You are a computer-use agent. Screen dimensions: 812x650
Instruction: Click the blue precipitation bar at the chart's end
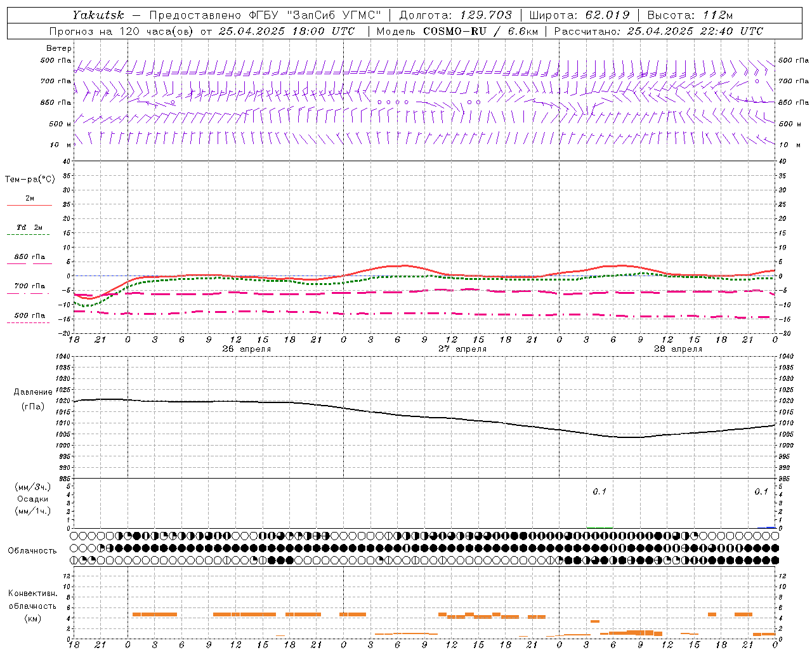[x=771, y=527]
